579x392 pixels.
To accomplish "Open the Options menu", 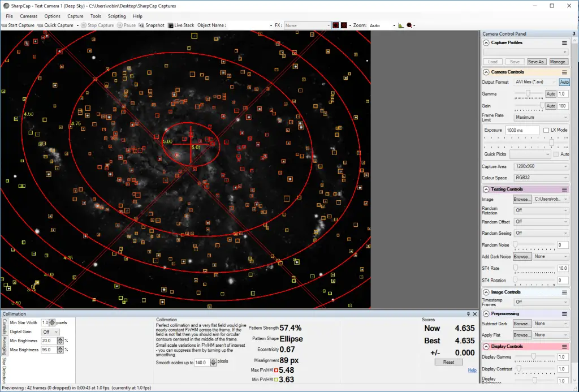I will pyautogui.click(x=52, y=16).
